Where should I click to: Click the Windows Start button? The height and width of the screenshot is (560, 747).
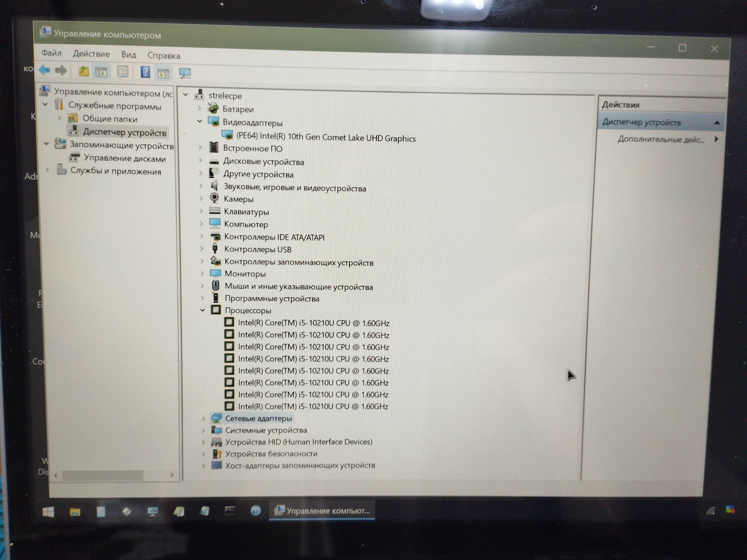point(48,512)
